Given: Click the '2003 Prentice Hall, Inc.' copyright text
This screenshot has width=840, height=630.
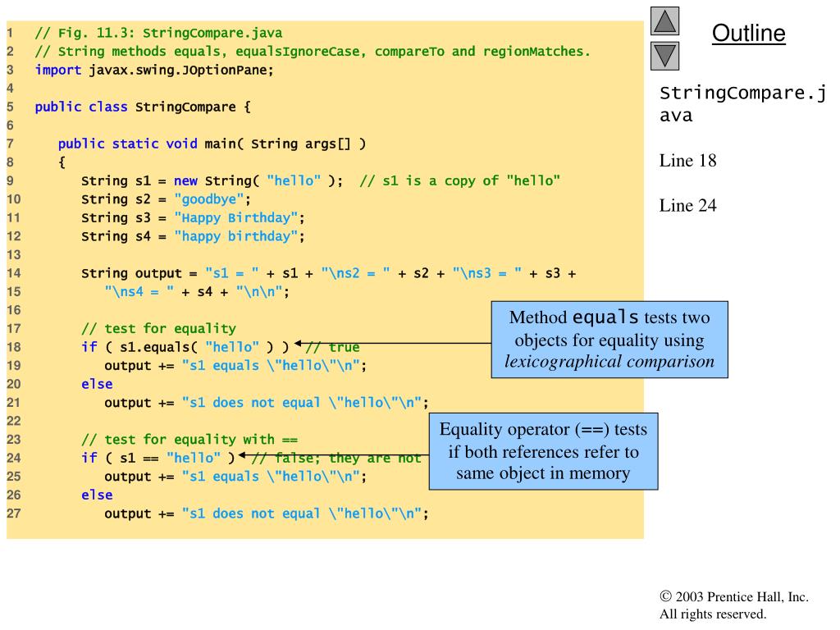Looking at the screenshot, I should pyautogui.click(x=734, y=597).
